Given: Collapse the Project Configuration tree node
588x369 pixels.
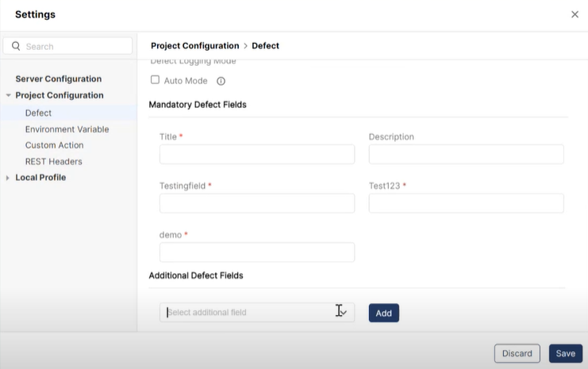Looking at the screenshot, I should coord(8,95).
